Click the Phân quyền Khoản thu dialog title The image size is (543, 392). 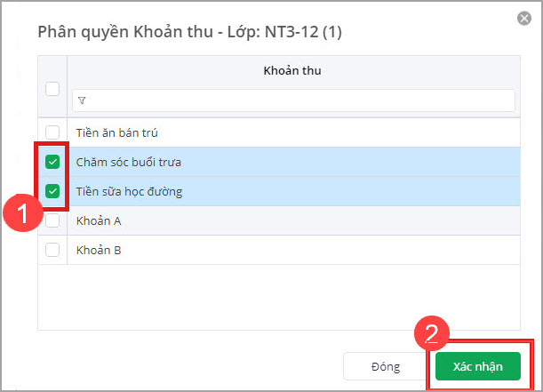(189, 31)
